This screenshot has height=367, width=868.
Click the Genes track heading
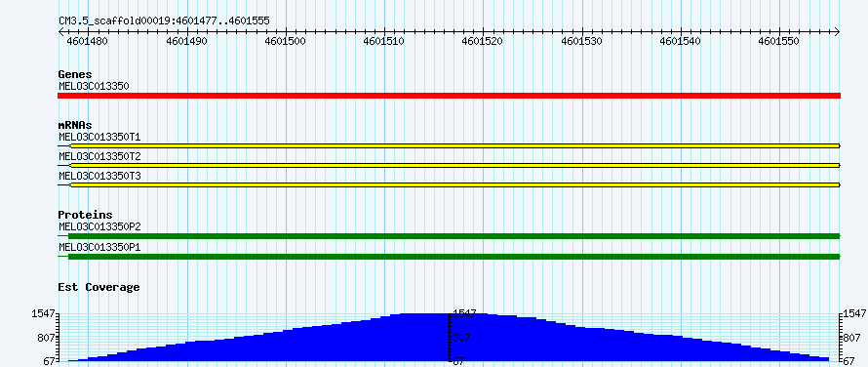pyautogui.click(x=75, y=74)
